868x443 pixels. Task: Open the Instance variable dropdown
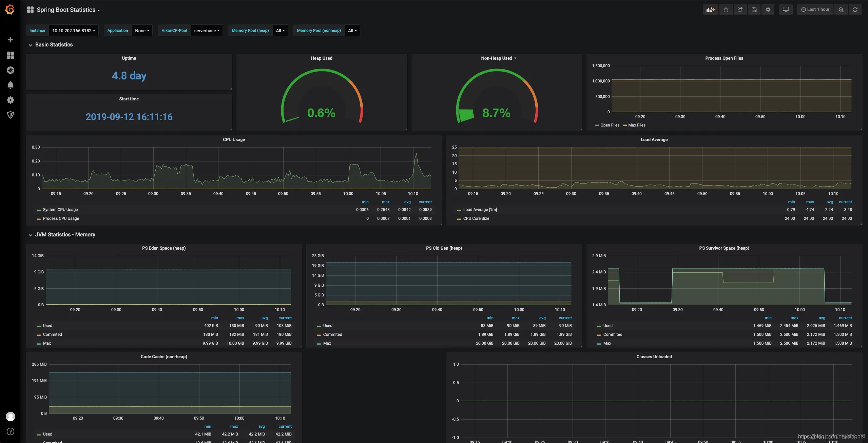pos(73,31)
